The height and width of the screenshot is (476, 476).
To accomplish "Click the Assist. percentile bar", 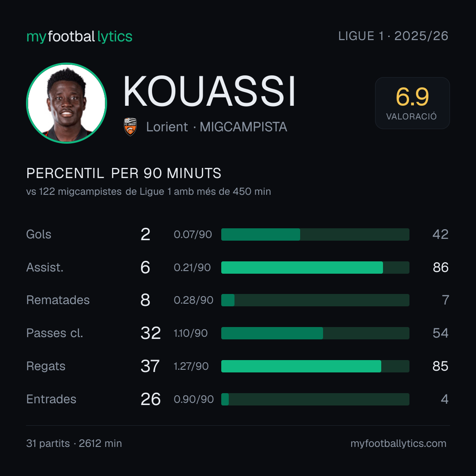I will tap(315, 268).
